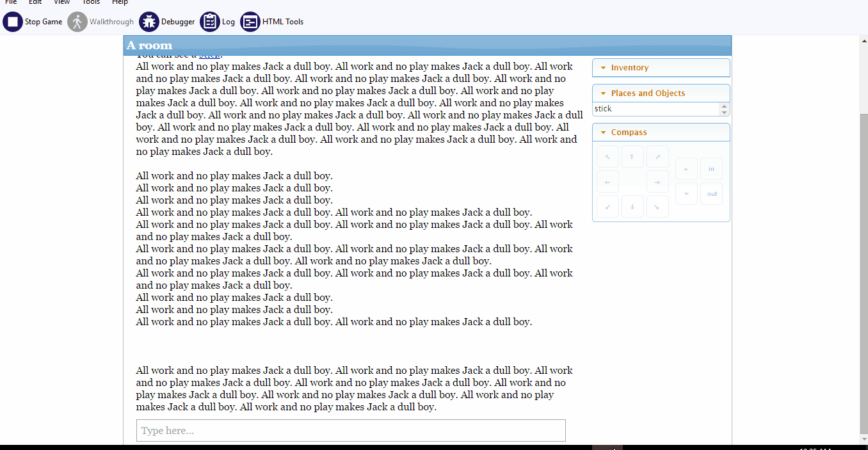
Task: Go north using the compass arrow
Action: point(632,157)
